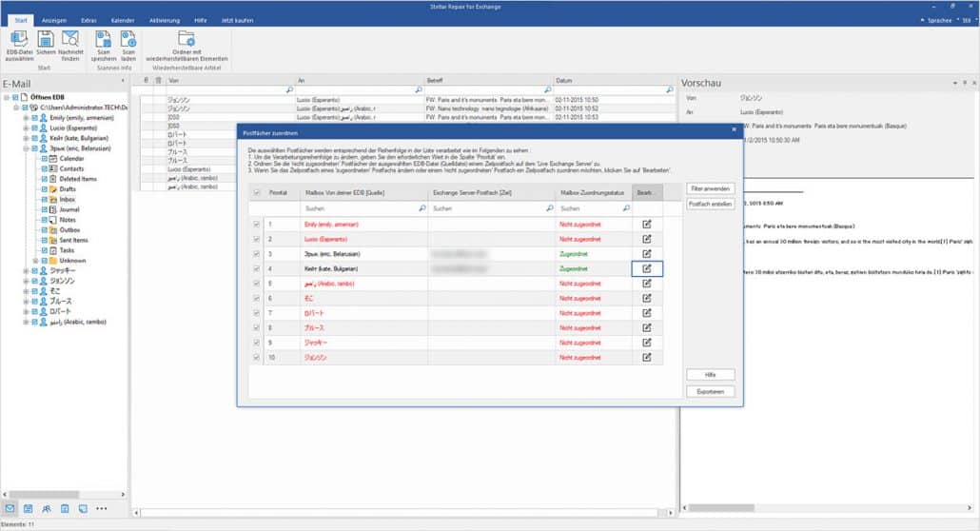This screenshot has width=980, height=531.
Task: Expand the Emily (emily, armenian) tree node
Action: coord(26,117)
